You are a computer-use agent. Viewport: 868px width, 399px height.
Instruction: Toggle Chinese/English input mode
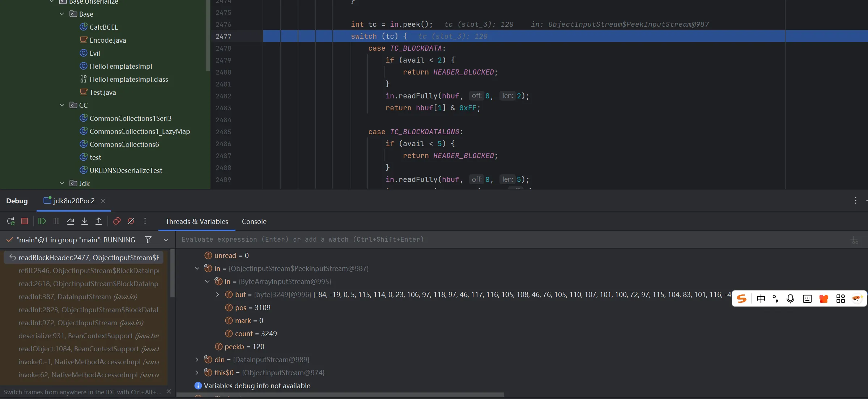tap(761, 298)
